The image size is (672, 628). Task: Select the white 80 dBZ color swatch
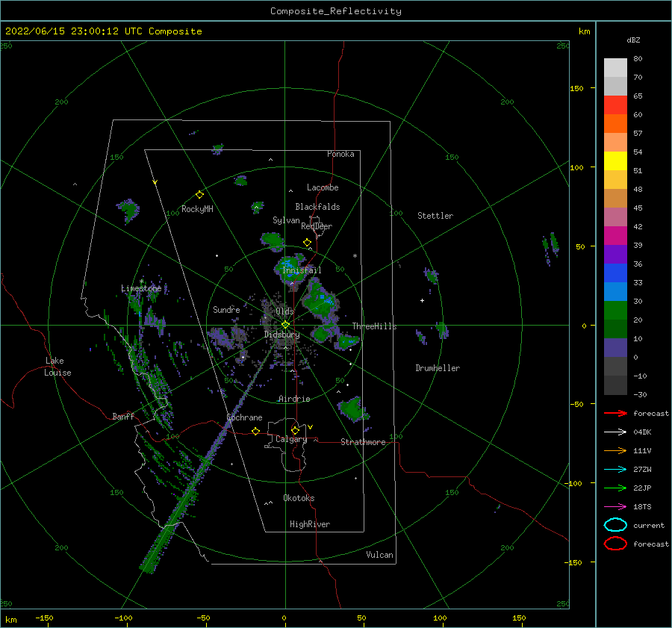pos(615,67)
